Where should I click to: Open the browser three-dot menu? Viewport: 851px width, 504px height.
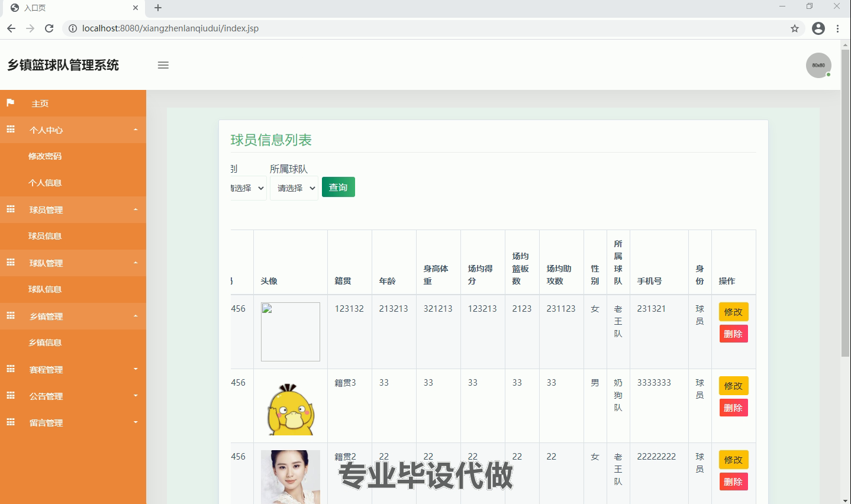point(837,28)
